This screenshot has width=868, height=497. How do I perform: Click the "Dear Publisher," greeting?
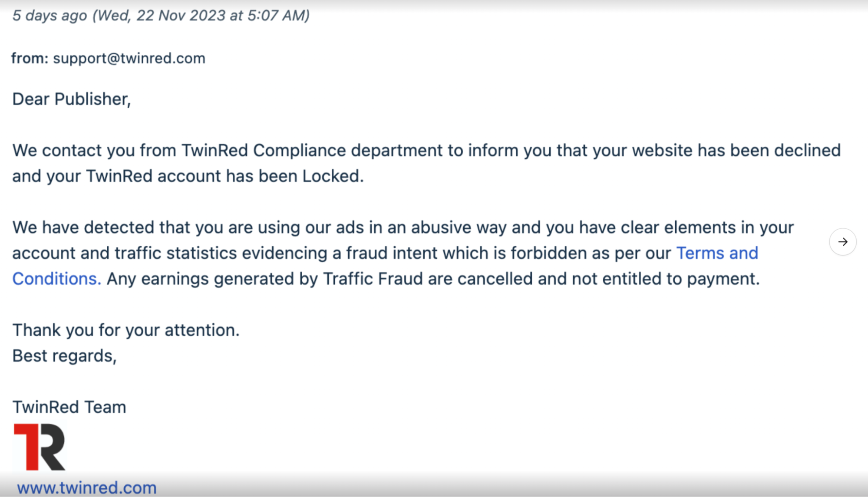coord(71,99)
